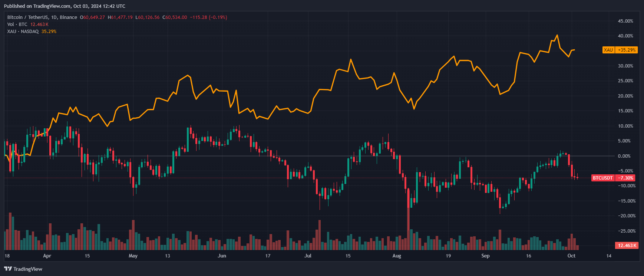Click the 18 date label at chart start
Screen dimensions: 644x276
(7, 256)
